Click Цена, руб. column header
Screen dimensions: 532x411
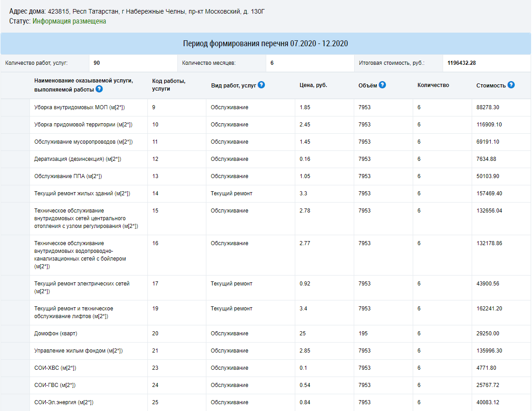[313, 85]
